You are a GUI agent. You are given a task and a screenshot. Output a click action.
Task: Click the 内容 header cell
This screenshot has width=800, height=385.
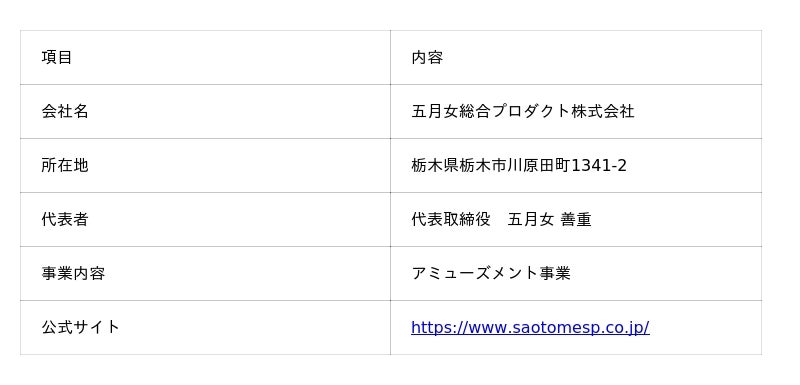pos(576,58)
